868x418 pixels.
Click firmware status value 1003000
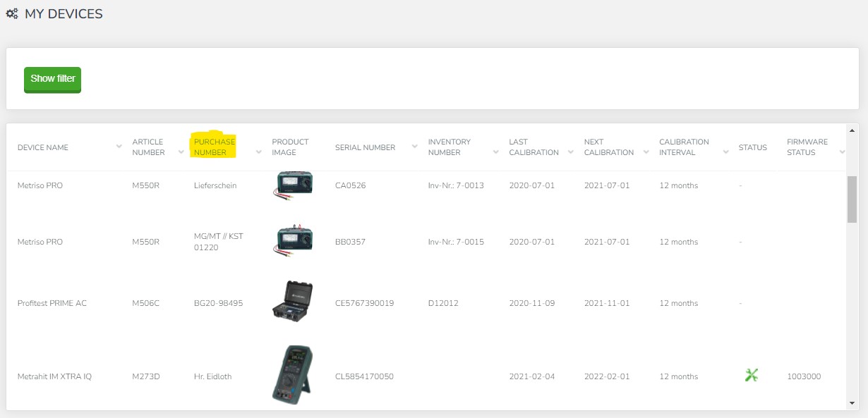[x=804, y=376]
